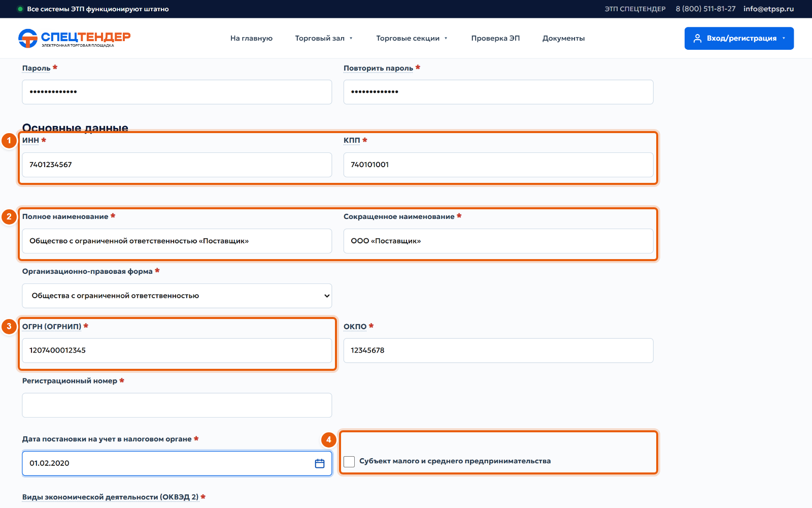Viewport: 812px width, 508px height.
Task: Focus the Пароль input field
Action: 177,92
